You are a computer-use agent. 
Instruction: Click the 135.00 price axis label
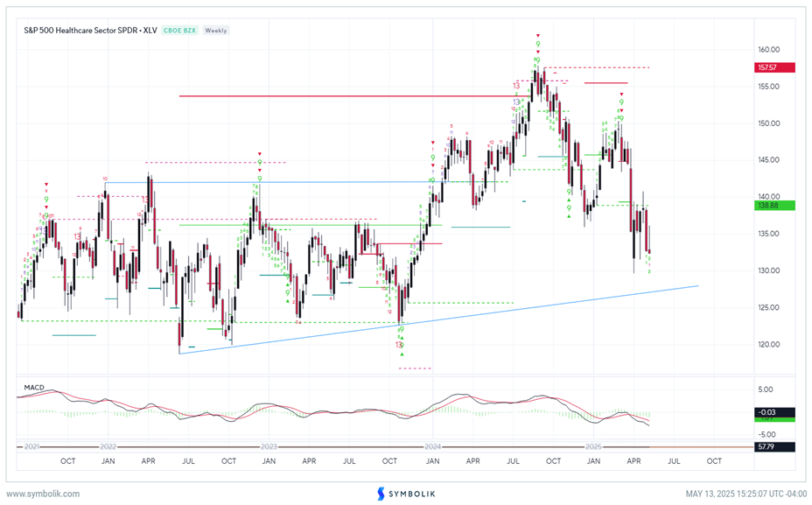pos(768,234)
